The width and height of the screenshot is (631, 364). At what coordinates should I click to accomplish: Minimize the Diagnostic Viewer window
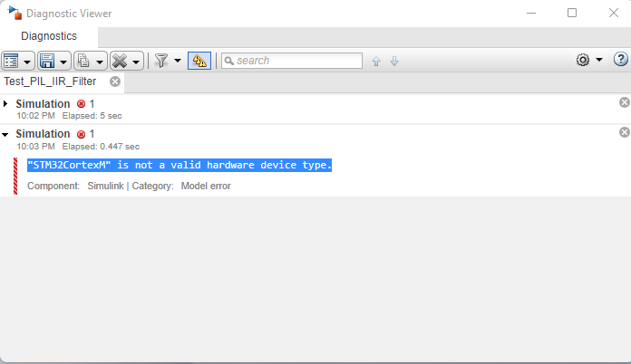pyautogui.click(x=531, y=13)
